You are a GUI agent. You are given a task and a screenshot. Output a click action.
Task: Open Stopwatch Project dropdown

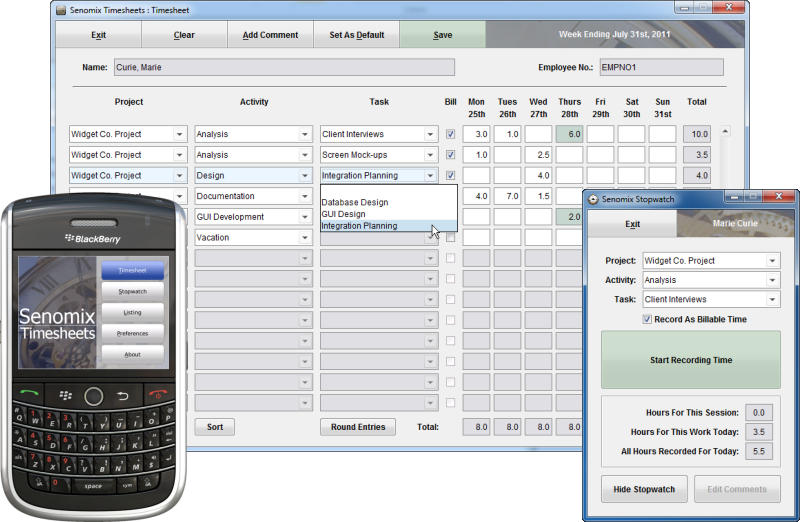pos(772,261)
